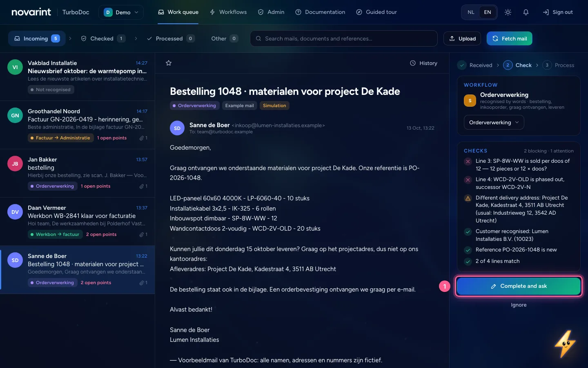Click the blocking icon for Line 4 check

click(468, 180)
